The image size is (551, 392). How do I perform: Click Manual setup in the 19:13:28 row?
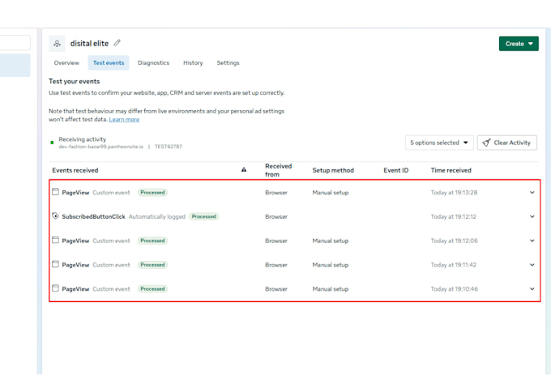(331, 193)
